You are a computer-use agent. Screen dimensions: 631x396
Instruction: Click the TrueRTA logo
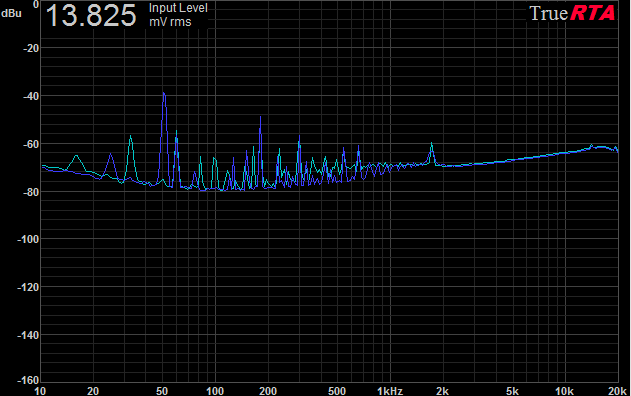click(572, 13)
